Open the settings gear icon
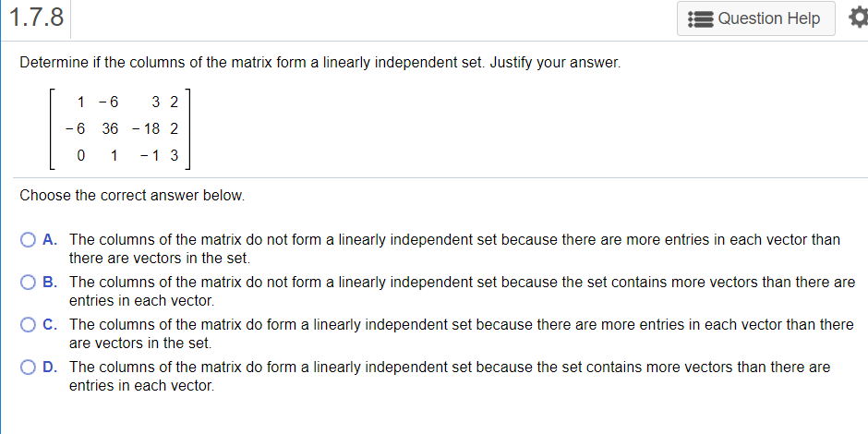The image size is (868, 434). tap(859, 18)
